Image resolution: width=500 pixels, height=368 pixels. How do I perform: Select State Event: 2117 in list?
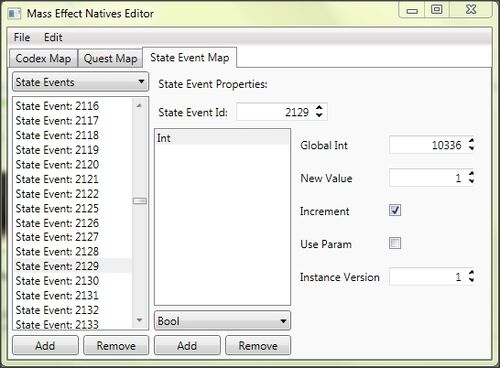(73, 120)
